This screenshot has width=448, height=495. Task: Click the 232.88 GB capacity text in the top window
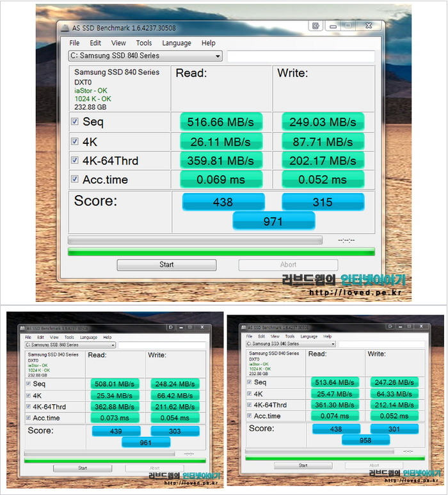(90, 107)
